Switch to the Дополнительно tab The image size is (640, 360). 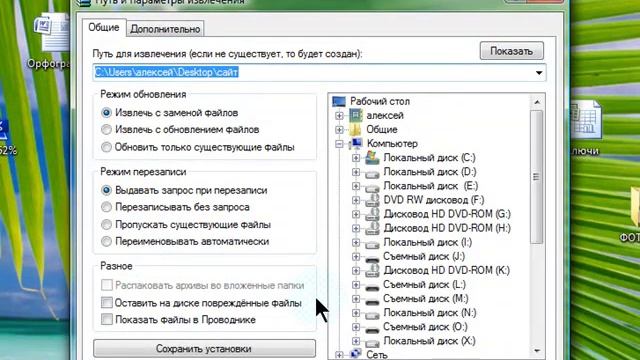tap(165, 29)
